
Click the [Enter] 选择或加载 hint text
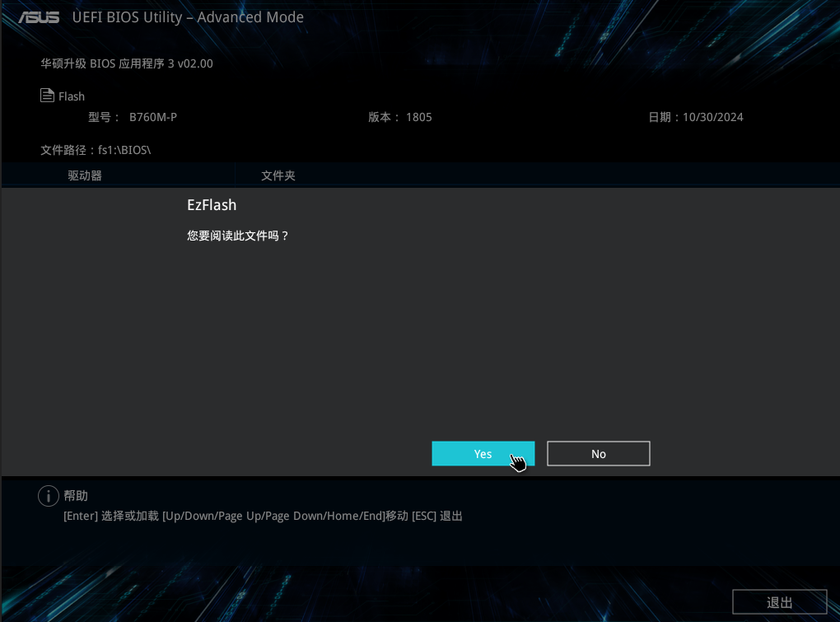click(x=111, y=517)
